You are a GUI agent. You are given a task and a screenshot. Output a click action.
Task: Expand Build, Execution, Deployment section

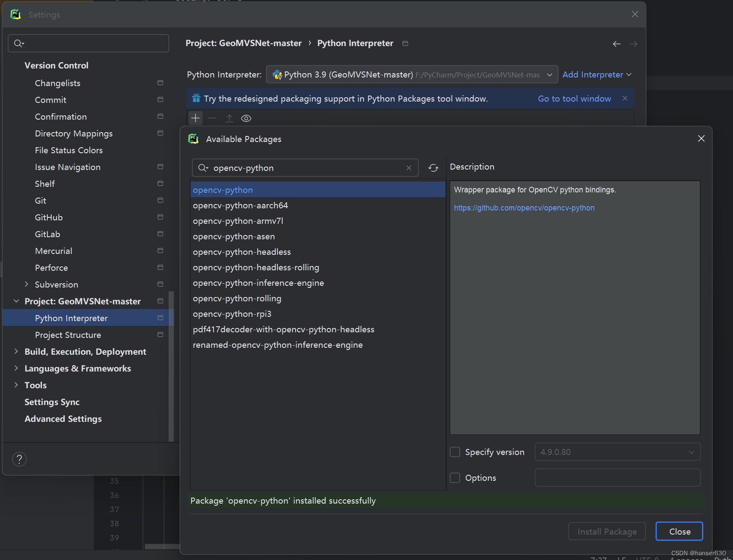(x=16, y=351)
